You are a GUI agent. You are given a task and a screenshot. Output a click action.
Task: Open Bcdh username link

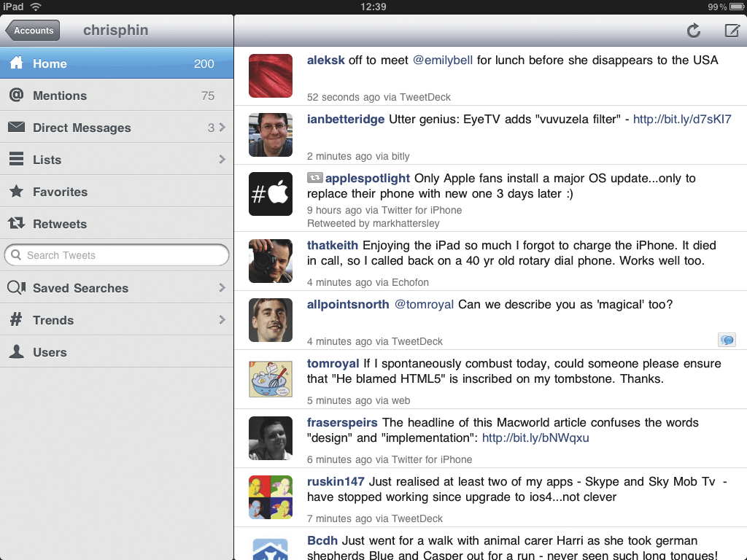click(x=322, y=540)
